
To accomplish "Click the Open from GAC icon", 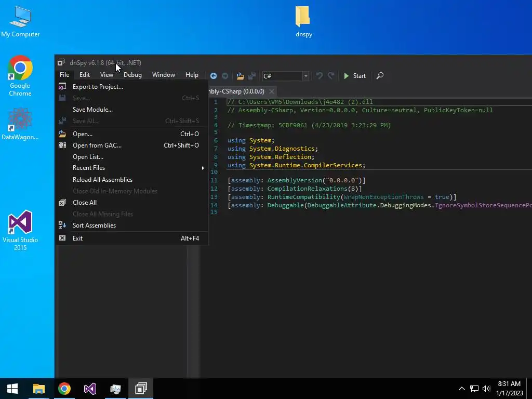I will (62, 145).
